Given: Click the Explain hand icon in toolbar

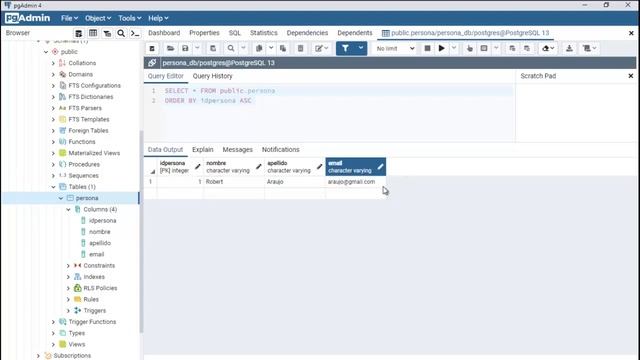Looking at the screenshot, I should tap(469, 48).
